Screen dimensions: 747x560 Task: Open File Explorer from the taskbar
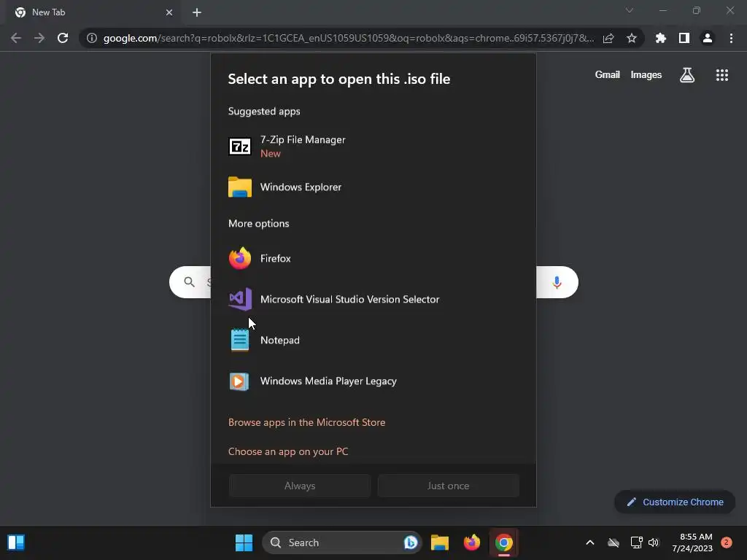tap(440, 542)
